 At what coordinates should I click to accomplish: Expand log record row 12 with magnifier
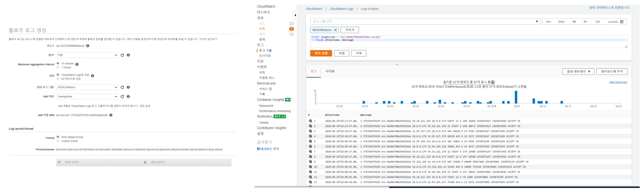pos(310,177)
